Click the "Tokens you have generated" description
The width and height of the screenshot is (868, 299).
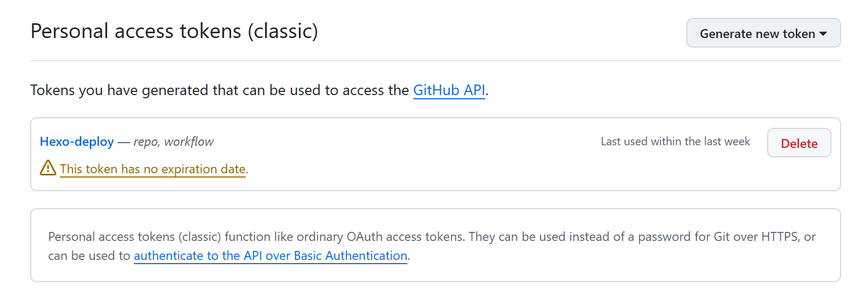(219, 90)
